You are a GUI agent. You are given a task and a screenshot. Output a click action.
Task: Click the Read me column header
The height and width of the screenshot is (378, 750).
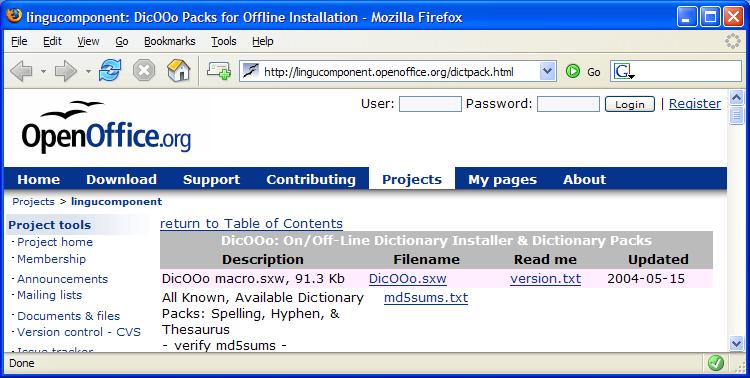click(545, 259)
